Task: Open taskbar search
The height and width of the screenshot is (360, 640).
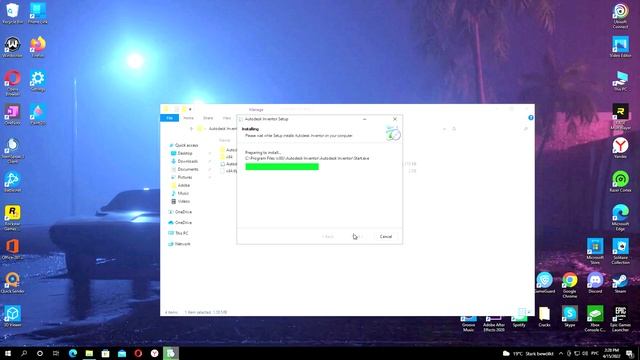Action: (x=24, y=353)
